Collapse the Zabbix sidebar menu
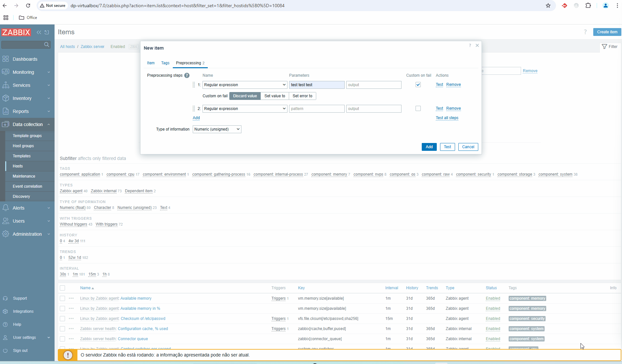The image size is (622, 364). (39, 32)
